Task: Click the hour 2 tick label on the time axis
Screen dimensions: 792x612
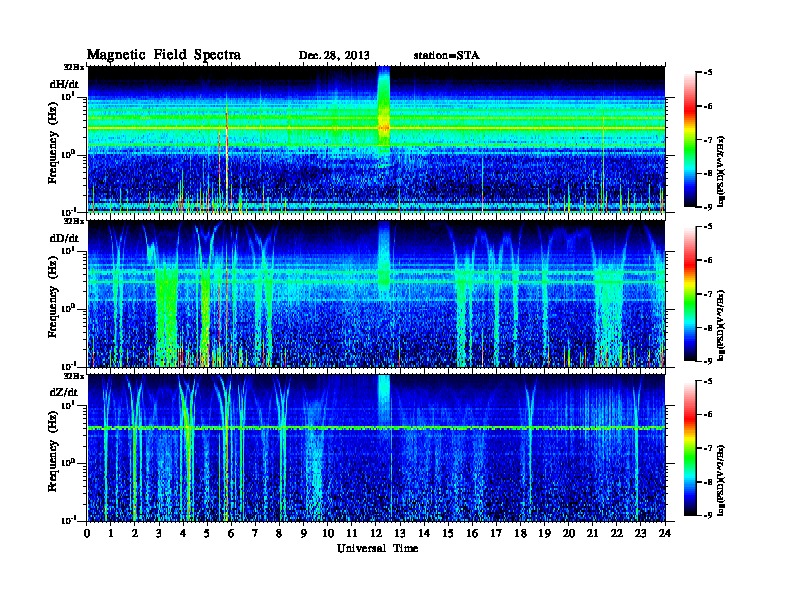Action: pyautogui.click(x=135, y=533)
